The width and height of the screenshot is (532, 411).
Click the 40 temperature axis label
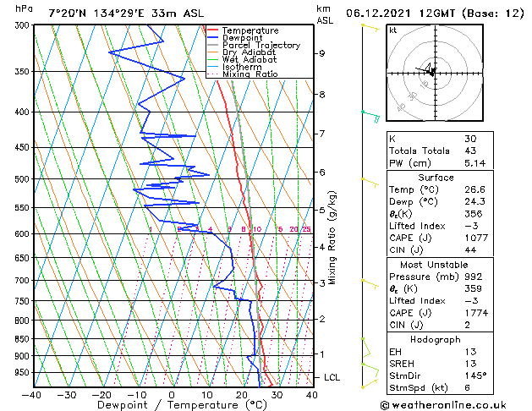coord(311,395)
